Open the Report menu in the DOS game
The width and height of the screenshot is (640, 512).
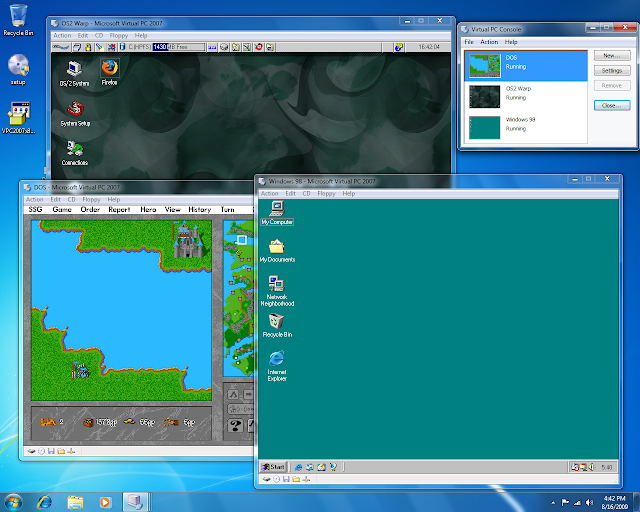pos(119,209)
